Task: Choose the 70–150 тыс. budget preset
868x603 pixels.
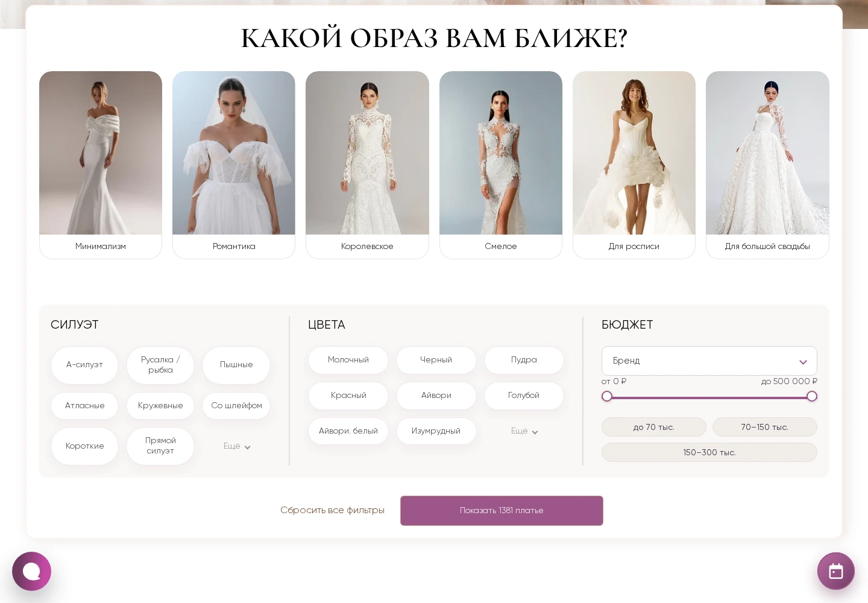Action: click(x=764, y=427)
